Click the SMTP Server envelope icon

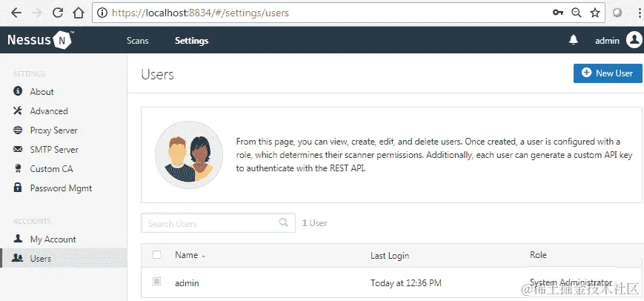pos(18,150)
